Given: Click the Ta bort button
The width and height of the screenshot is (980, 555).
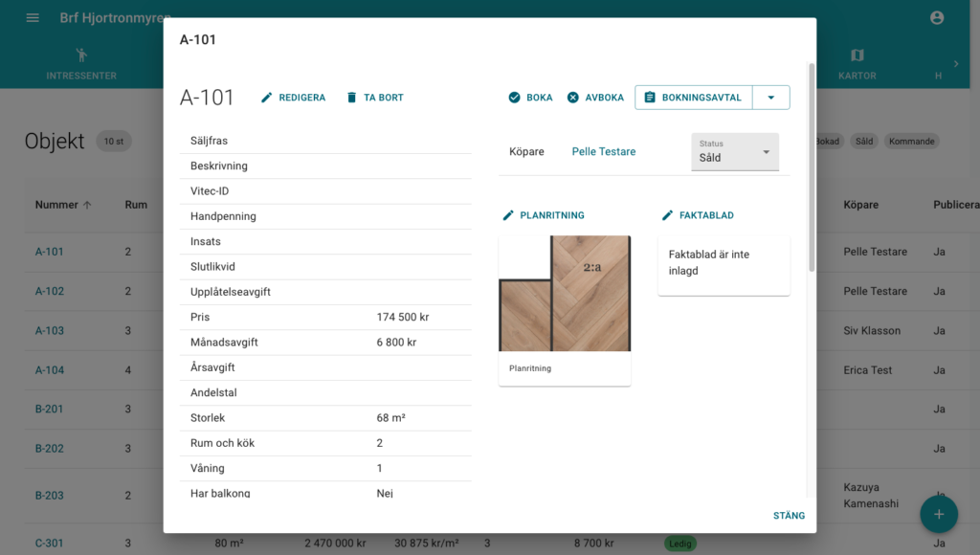Looking at the screenshot, I should (x=375, y=98).
